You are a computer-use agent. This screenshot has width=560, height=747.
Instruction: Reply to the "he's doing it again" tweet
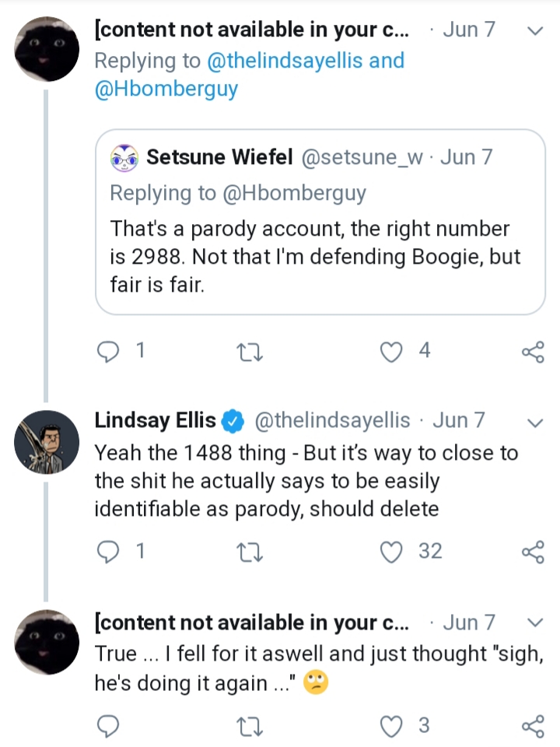pyautogui.click(x=108, y=727)
